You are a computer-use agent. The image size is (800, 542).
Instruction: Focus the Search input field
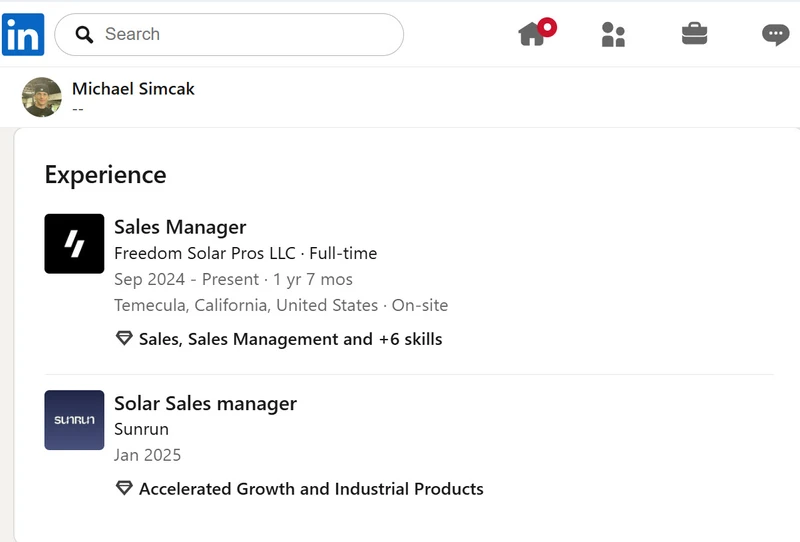pyautogui.click(x=229, y=34)
